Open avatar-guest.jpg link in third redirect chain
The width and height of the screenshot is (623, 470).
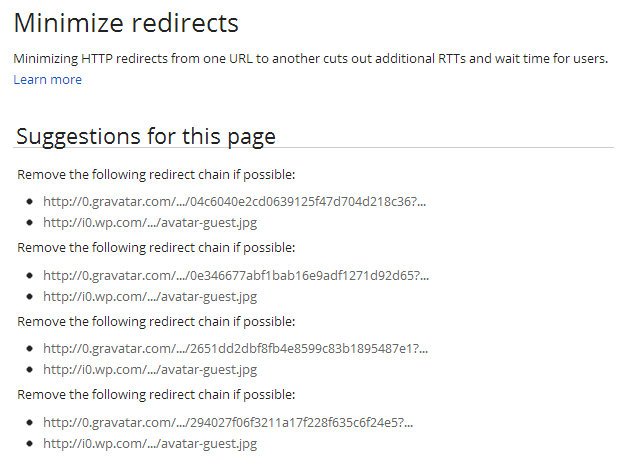pyautogui.click(x=150, y=369)
